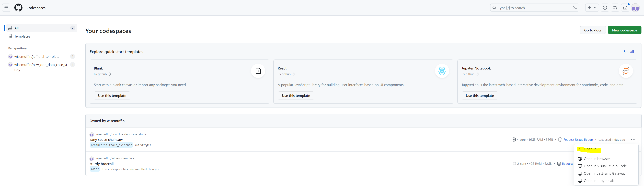Open the Pull requests icon in header
Screen dimensions: 644x186
tap(615, 8)
